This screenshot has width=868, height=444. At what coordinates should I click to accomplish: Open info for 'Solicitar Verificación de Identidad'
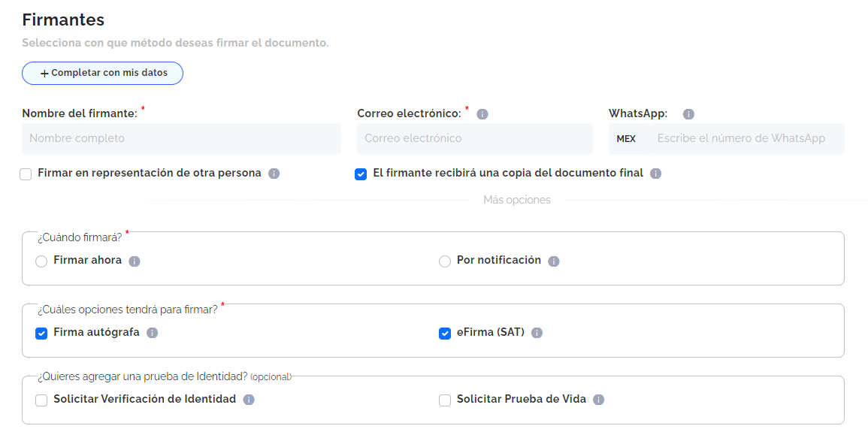[x=249, y=399]
